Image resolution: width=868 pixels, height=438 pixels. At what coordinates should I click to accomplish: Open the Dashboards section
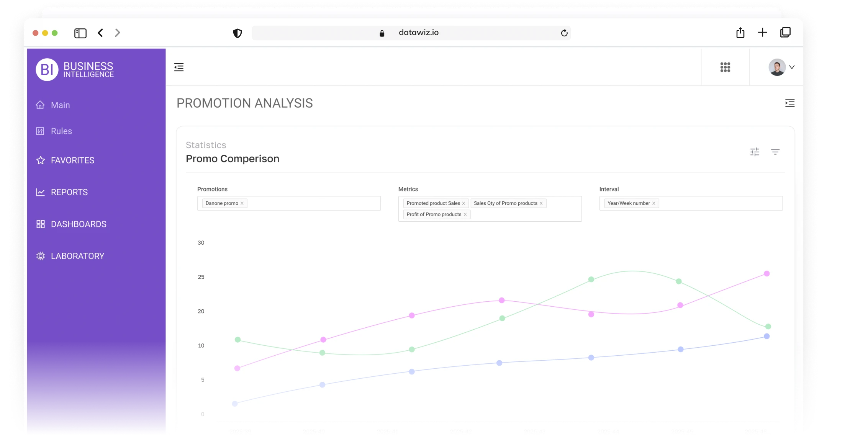[78, 224]
